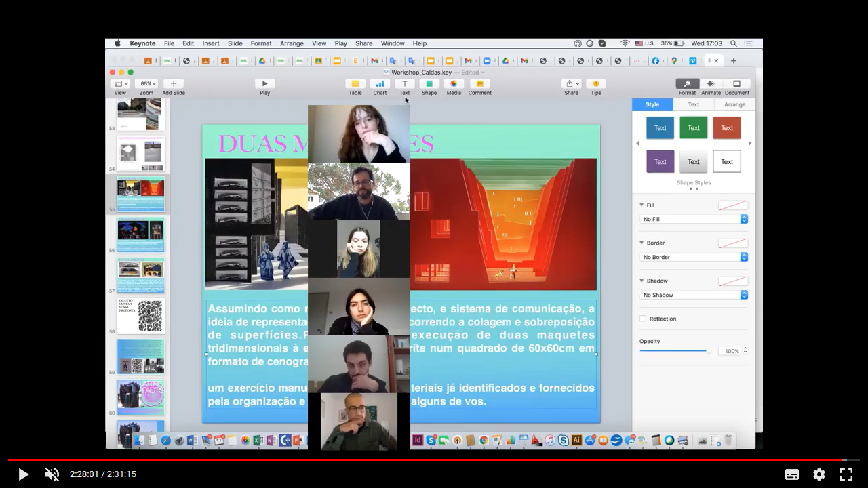Select slide 58 thumbnail in navigator
Screen dimensions: 868x488
coord(140,316)
